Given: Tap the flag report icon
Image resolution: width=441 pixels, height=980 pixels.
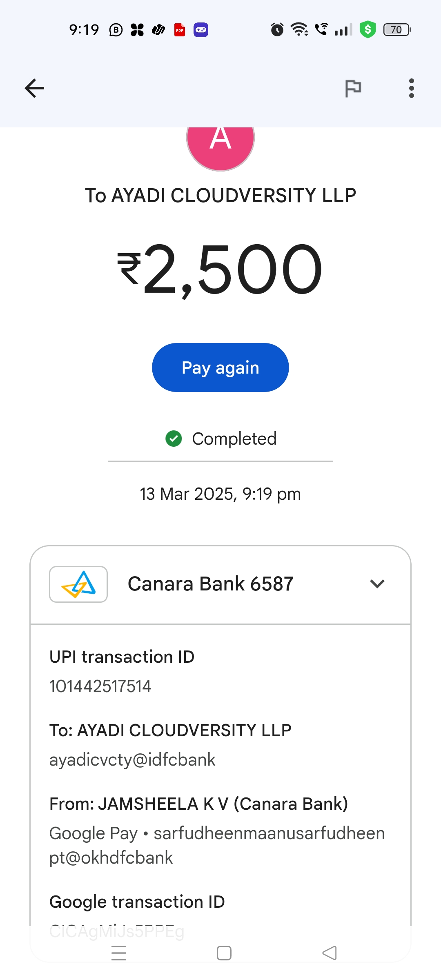Looking at the screenshot, I should (x=353, y=88).
